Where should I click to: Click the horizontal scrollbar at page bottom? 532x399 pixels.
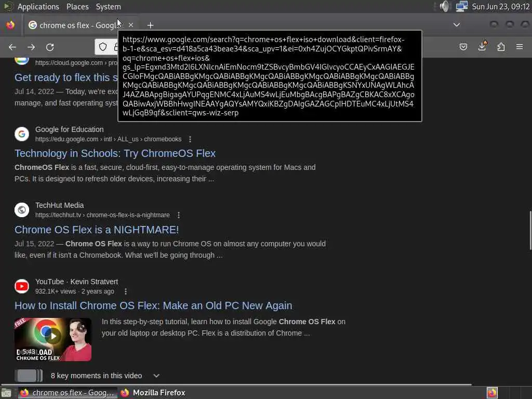(236, 384)
